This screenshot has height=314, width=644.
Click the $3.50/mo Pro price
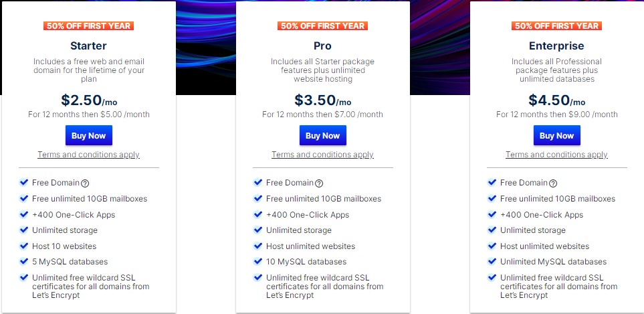click(322, 100)
